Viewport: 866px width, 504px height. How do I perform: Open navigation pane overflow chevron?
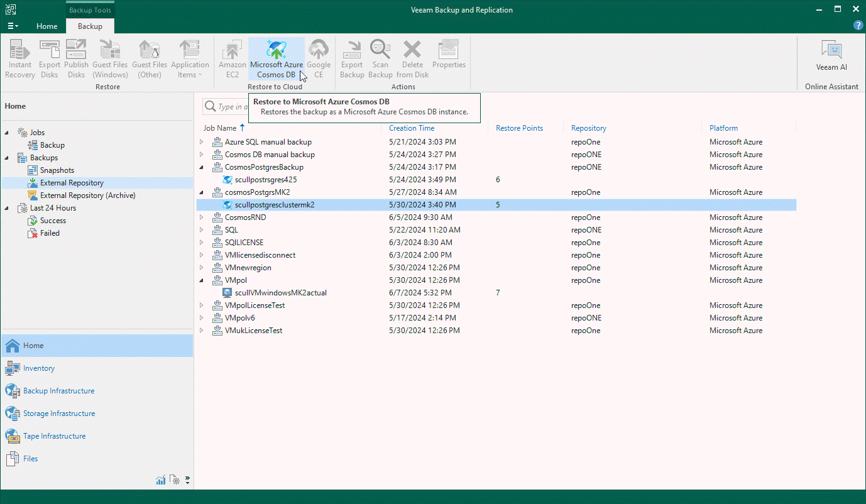[187, 480]
